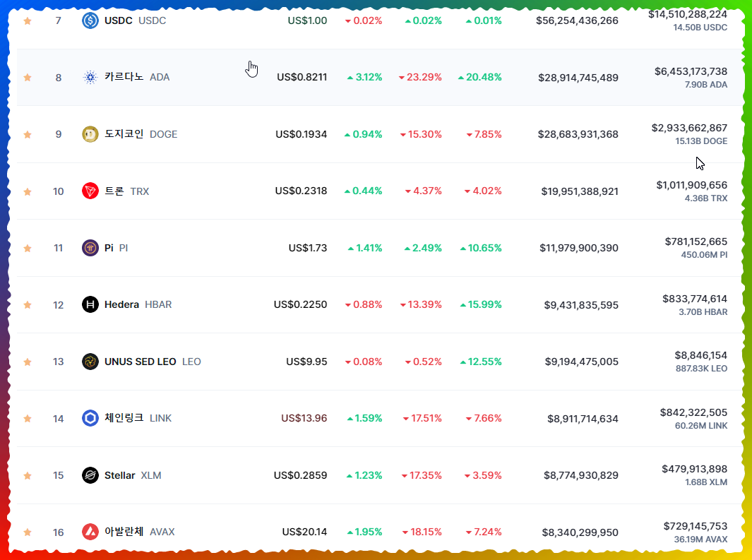Click the Chainlink LINK logo icon
The width and height of the screenshot is (752, 560).
[x=90, y=418]
